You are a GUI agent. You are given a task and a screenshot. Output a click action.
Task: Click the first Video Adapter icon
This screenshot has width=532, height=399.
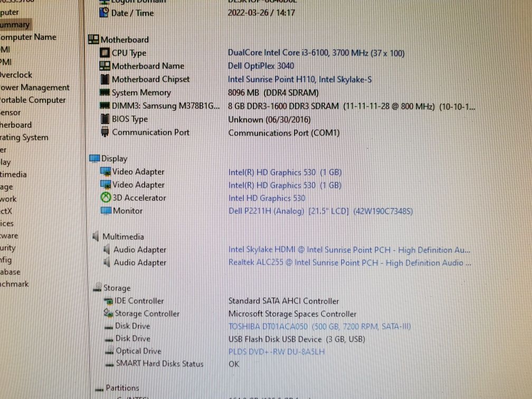[x=106, y=172]
